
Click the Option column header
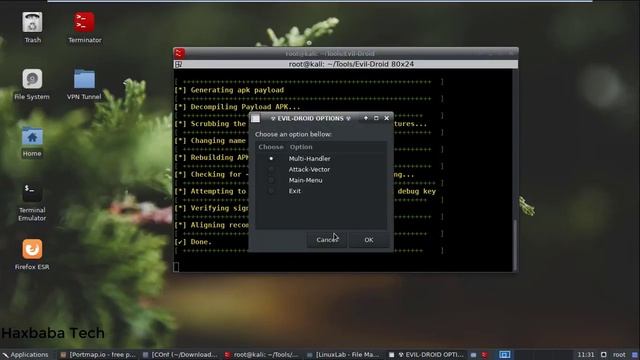click(x=301, y=147)
